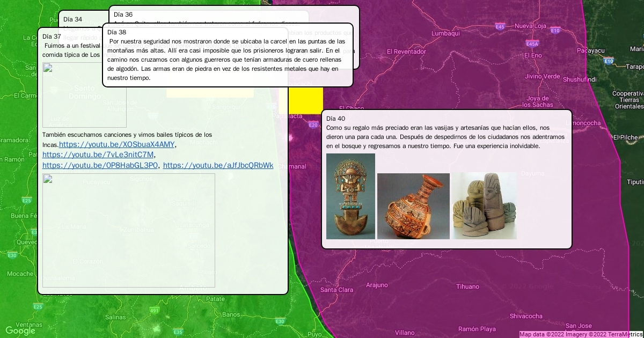Open the youtu.be/XOSbuaX4AMY link
The height and width of the screenshot is (338, 644).
pyautogui.click(x=116, y=144)
